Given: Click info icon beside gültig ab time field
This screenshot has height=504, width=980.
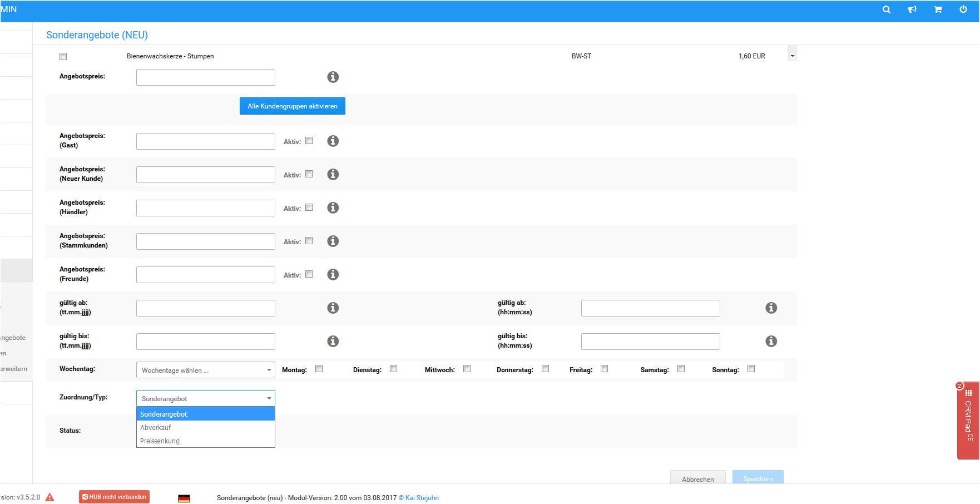Looking at the screenshot, I should pos(771,308).
